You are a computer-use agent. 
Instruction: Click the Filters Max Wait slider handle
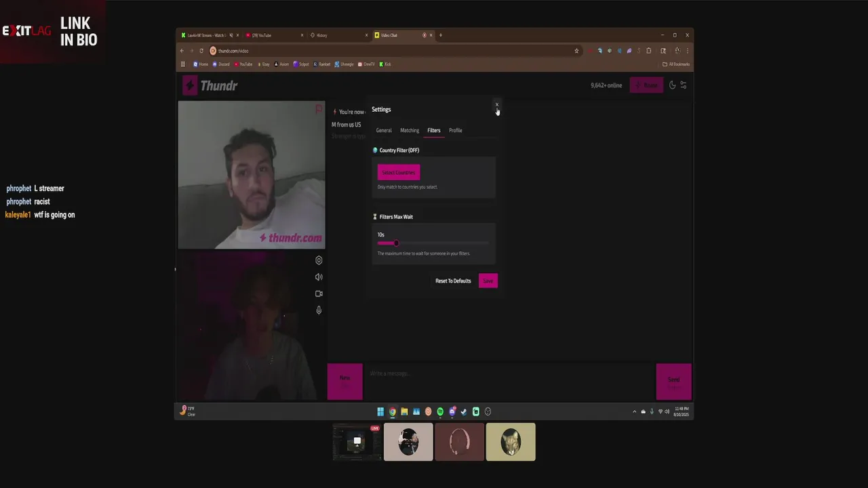(x=396, y=243)
